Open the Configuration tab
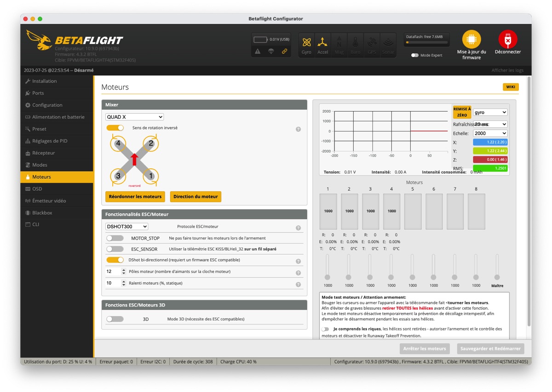Image resolution: width=552 pixels, height=392 pixels. (x=57, y=105)
